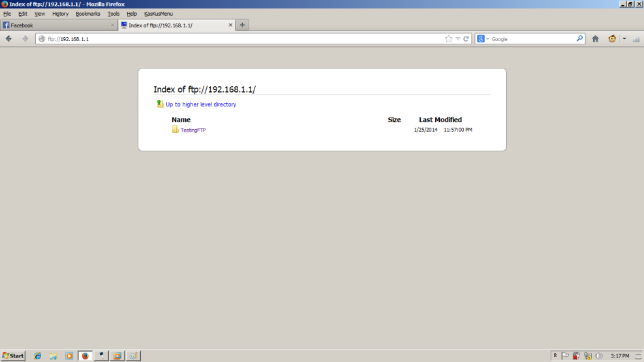Open the Help menu
The image size is (644, 362).
coord(132,14)
